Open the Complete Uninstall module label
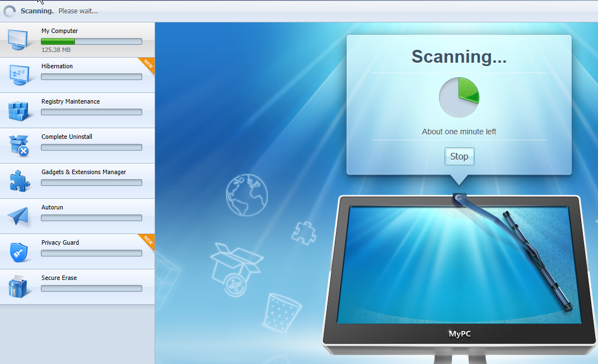The width and height of the screenshot is (598, 364). pos(67,137)
